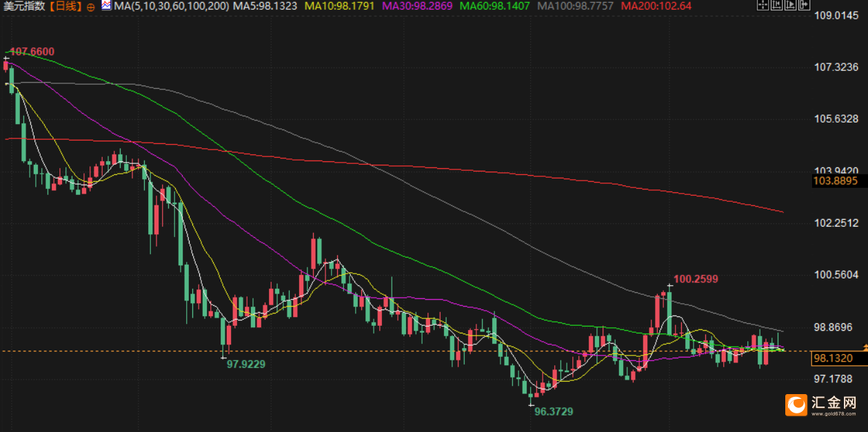
Task: Click the 汇金网 logo watermark
Action: click(822, 404)
